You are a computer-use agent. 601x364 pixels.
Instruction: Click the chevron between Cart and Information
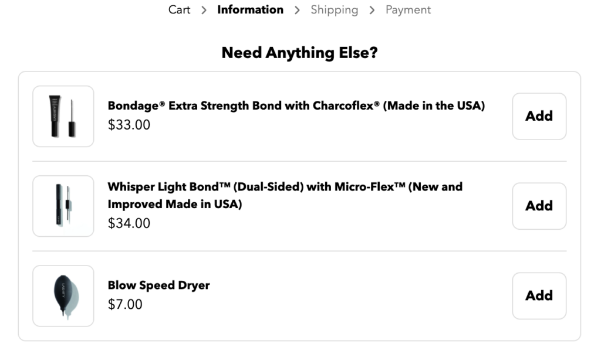point(204,11)
